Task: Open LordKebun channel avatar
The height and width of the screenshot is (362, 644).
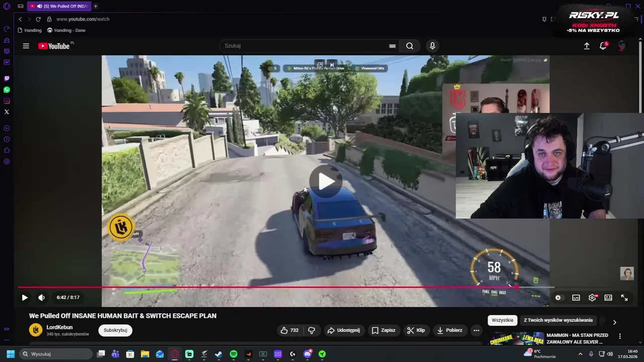Action: pyautogui.click(x=36, y=330)
